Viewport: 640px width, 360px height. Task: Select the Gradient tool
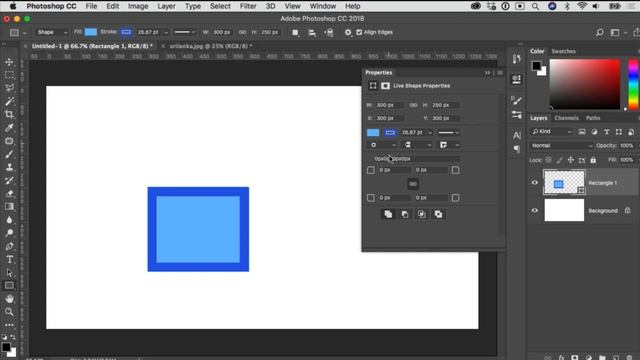click(9, 207)
